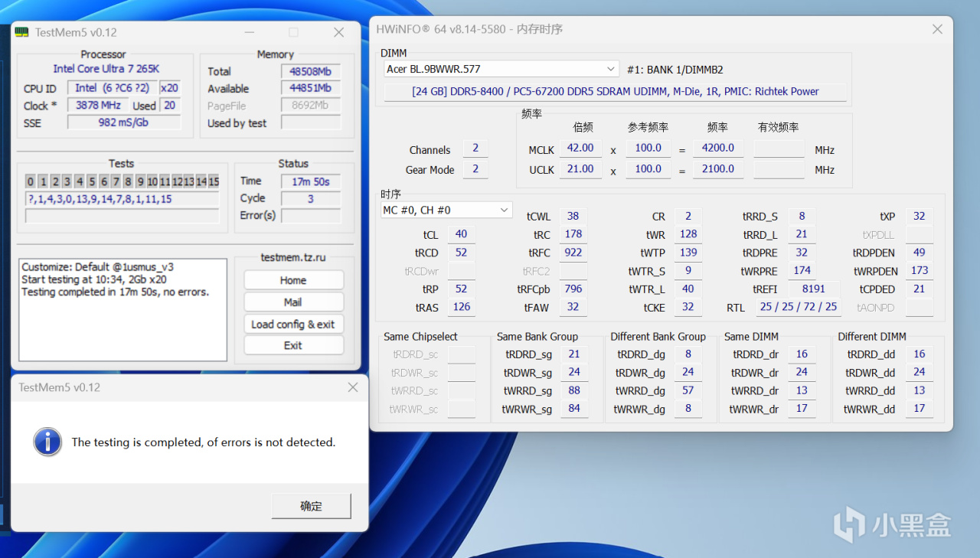Click the DDR5-8400 module description text
The width and height of the screenshot is (980, 558).
click(615, 91)
